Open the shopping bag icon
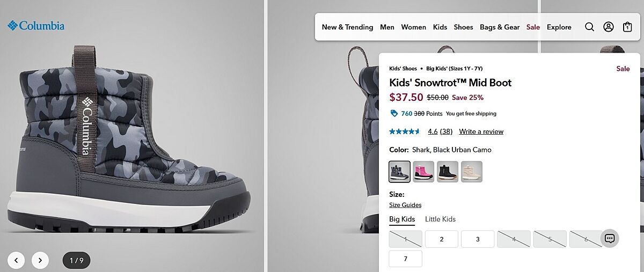Image resolution: width=644 pixels, height=272 pixels. pos(627,27)
